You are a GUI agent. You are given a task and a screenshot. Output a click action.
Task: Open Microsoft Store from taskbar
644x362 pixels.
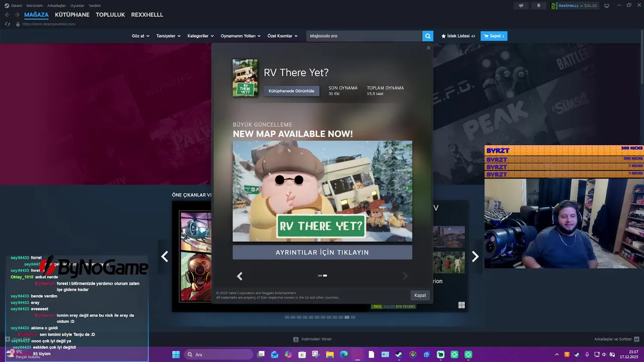point(302,354)
